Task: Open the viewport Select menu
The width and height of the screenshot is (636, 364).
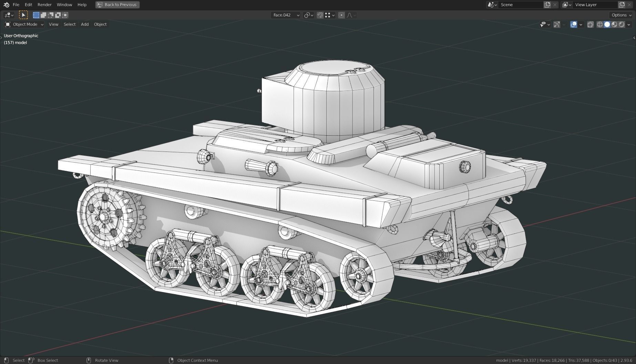Action: tap(70, 24)
